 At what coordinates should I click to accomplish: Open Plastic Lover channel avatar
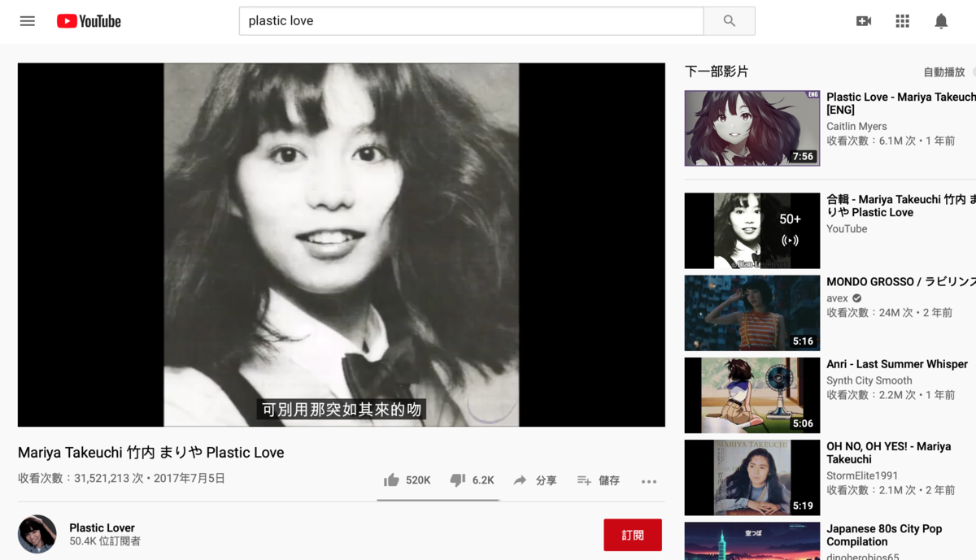pos(37,534)
